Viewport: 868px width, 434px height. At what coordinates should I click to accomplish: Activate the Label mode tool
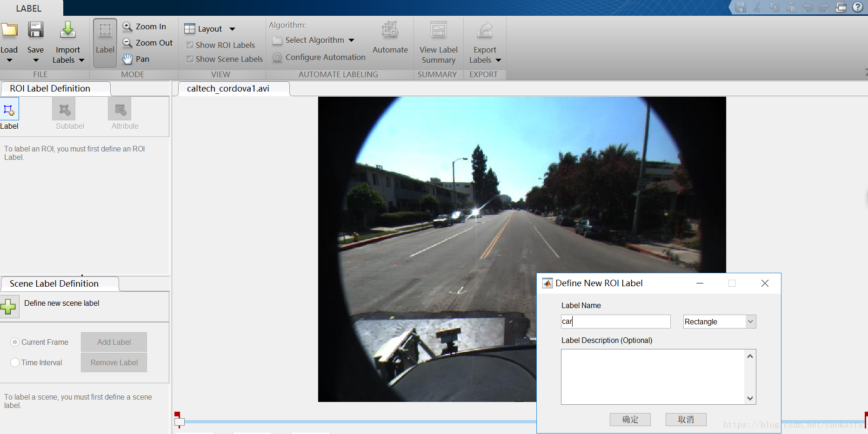(x=105, y=43)
